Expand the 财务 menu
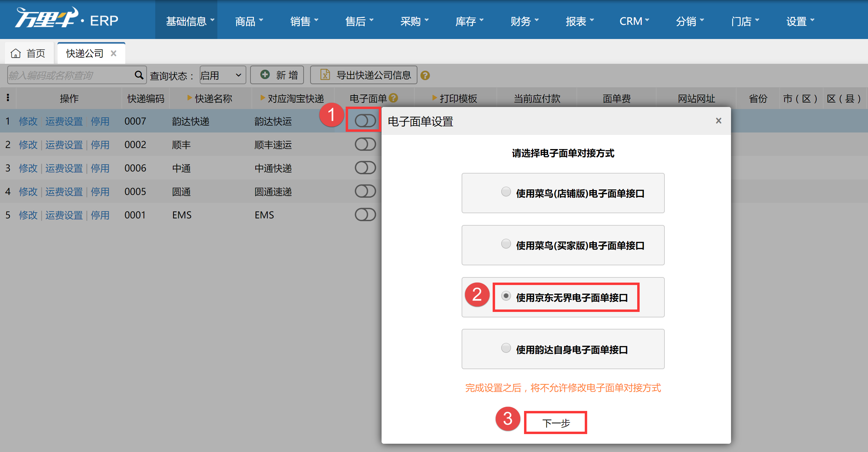Screen dimensions: 868x452 click(x=525, y=21)
